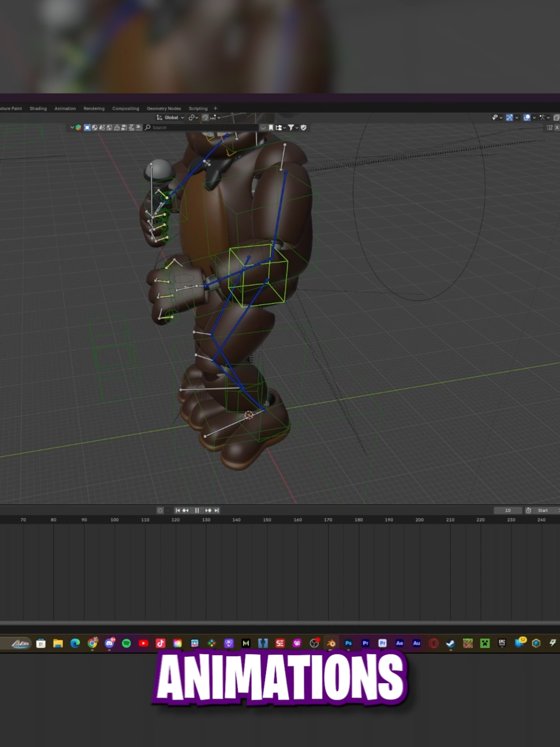Open the display mode hierarchy dropdown
Screen dimensions: 560x747
point(280,127)
